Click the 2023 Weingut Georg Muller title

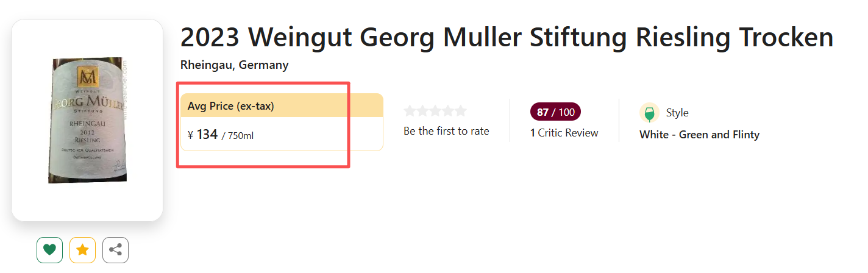coord(507,38)
